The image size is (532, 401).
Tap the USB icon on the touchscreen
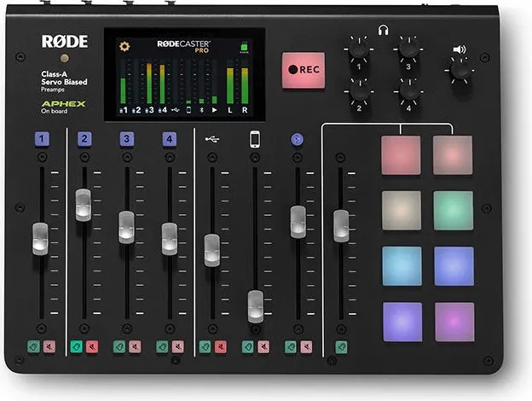[x=176, y=110]
